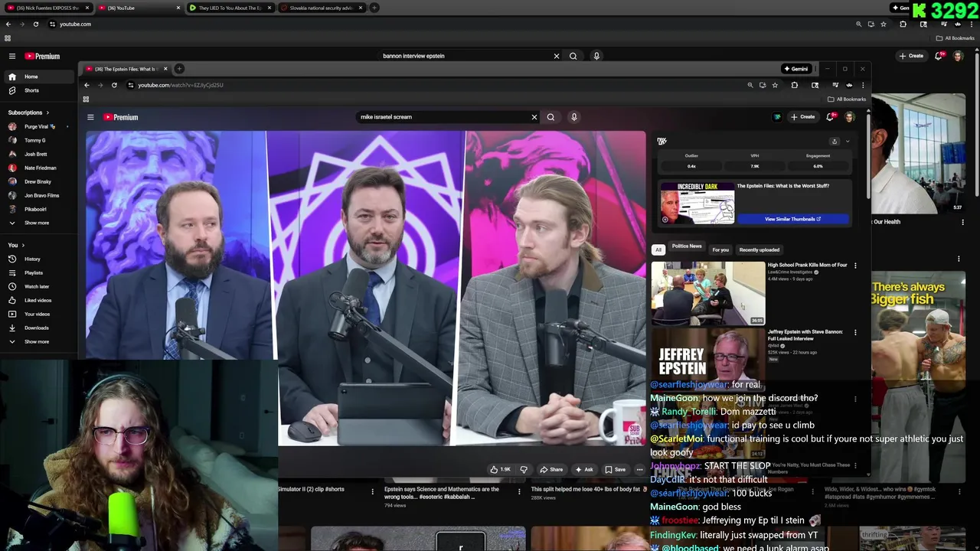This screenshot has height=551, width=980.
Task: Click voice search microphone in front YouTube window
Action: pos(574,117)
